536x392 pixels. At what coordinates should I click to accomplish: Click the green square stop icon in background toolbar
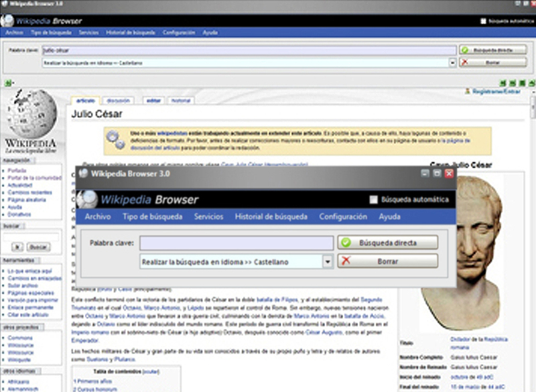522,83
